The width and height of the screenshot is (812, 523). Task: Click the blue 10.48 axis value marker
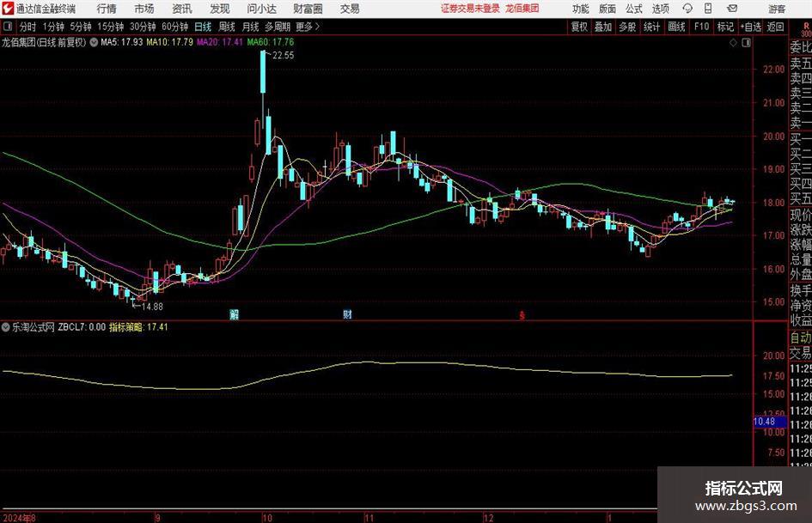(x=770, y=422)
